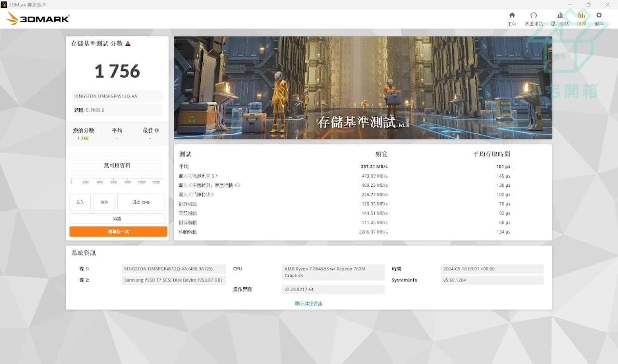Click the 移動遊戲 test row label

click(x=188, y=232)
